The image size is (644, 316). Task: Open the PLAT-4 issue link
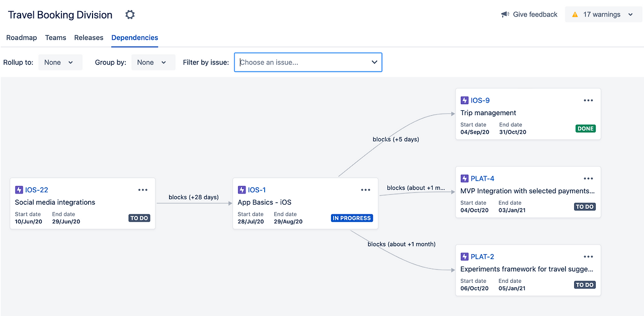coord(482,179)
